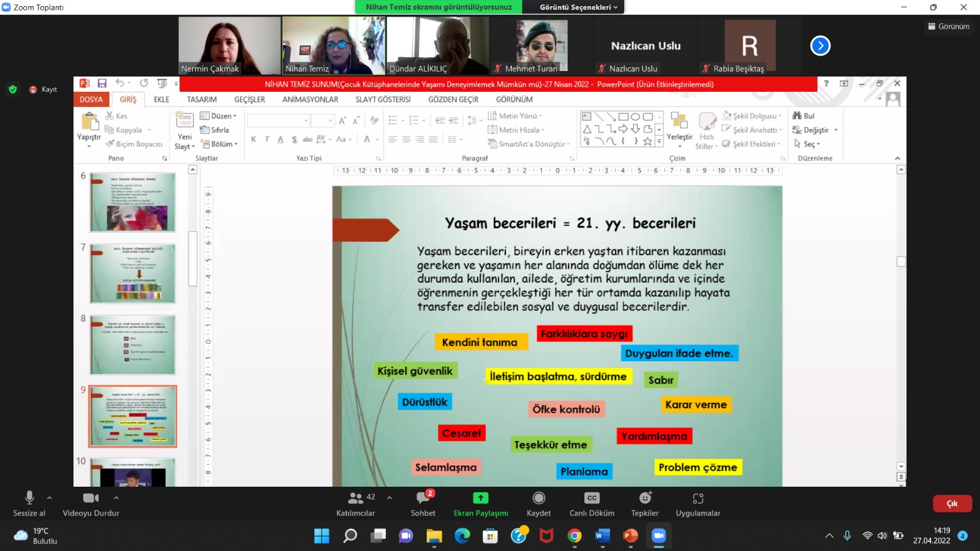Screen dimensions: 980x551
Task: Change layout with Görünüm button
Action: tap(949, 26)
